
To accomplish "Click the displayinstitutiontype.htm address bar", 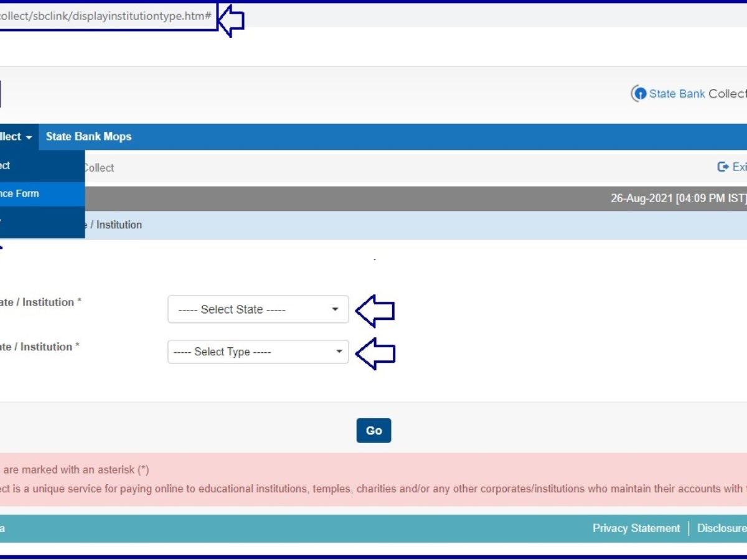I will 106,16.
